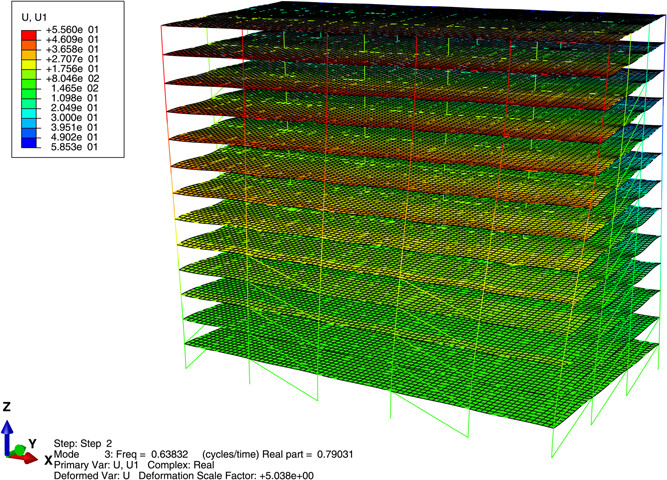Click the dark blue legend swatch at 5.853e 01
667x480 pixels.
click(x=29, y=143)
